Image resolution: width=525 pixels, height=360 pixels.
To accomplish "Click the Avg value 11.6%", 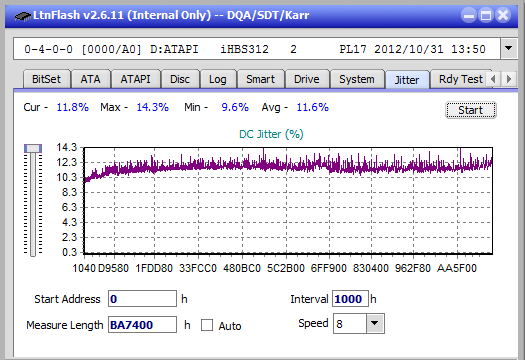I will point(312,107).
